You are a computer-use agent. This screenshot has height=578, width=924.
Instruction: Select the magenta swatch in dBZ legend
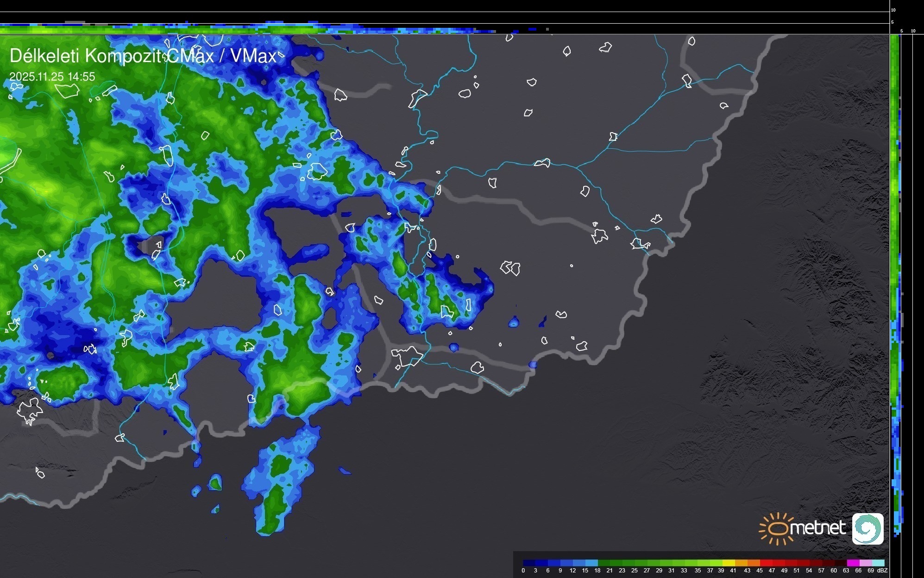pyautogui.click(x=853, y=563)
